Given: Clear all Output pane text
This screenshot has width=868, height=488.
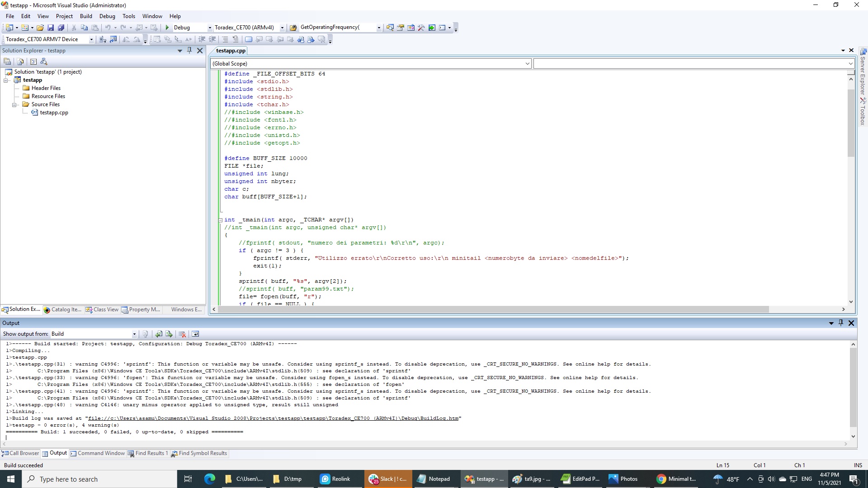Looking at the screenshot, I should coord(182,334).
